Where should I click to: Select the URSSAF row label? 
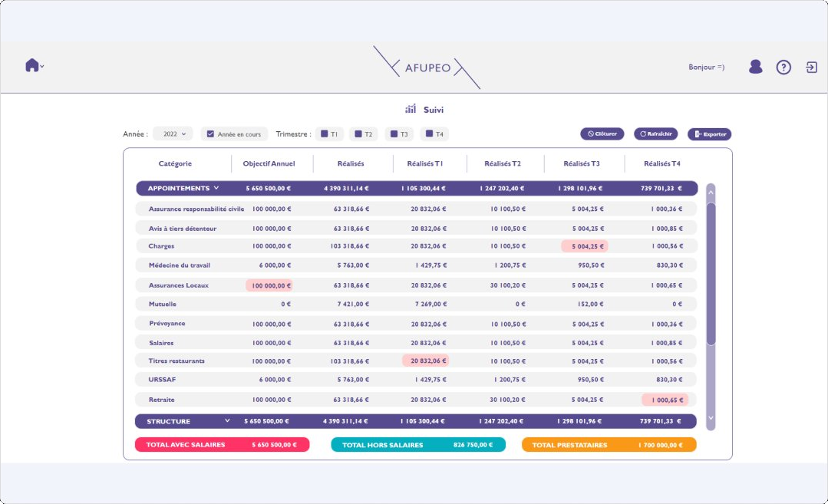pos(162,380)
